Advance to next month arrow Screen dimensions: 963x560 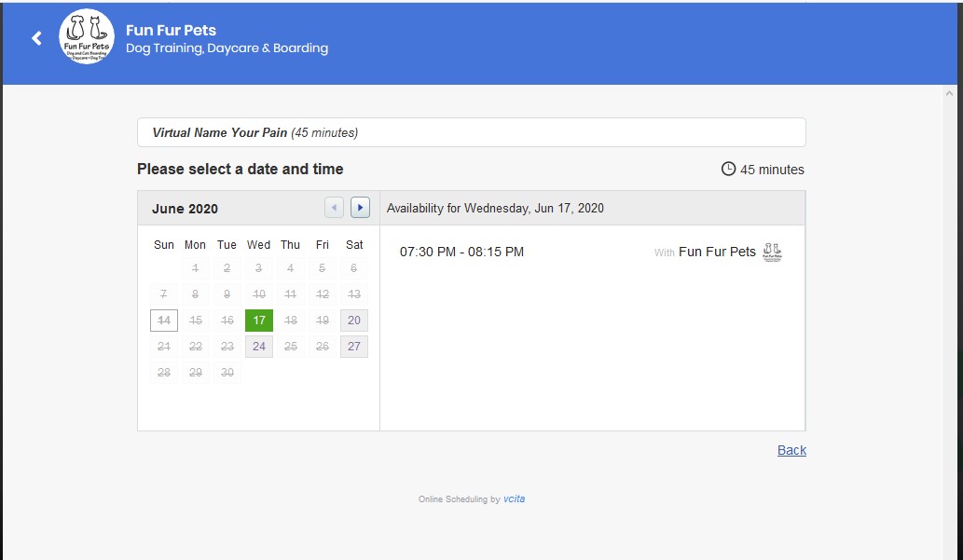point(360,208)
